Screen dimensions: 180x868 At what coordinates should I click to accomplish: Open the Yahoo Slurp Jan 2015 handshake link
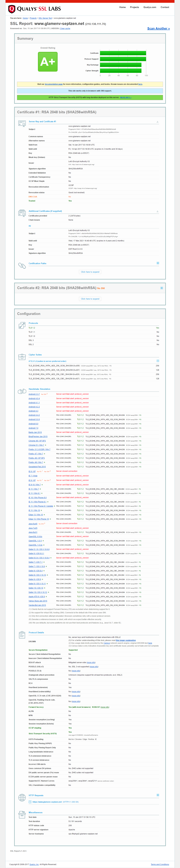tap(38, 601)
